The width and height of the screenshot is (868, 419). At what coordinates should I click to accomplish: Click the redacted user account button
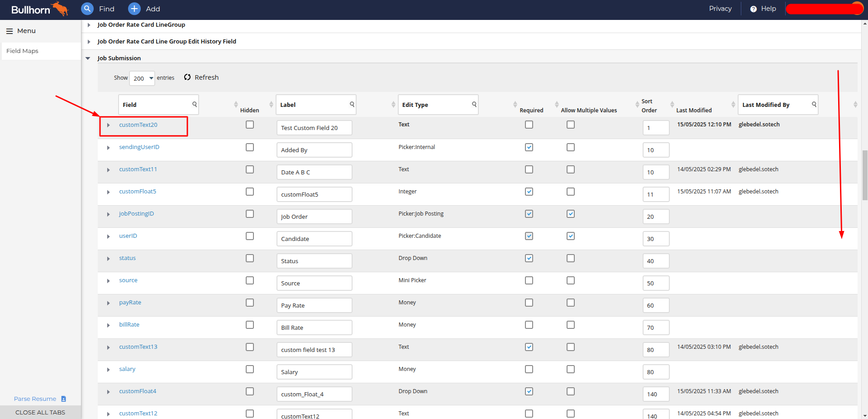pyautogui.click(x=825, y=9)
